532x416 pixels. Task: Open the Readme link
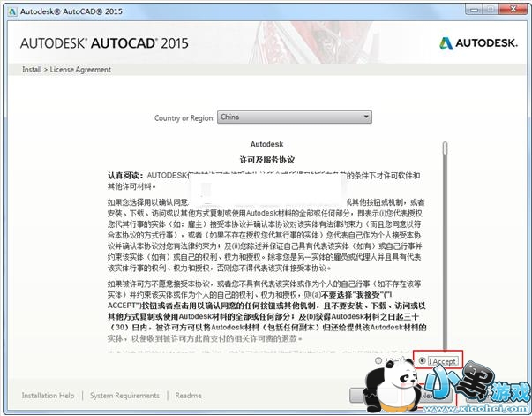188,396
